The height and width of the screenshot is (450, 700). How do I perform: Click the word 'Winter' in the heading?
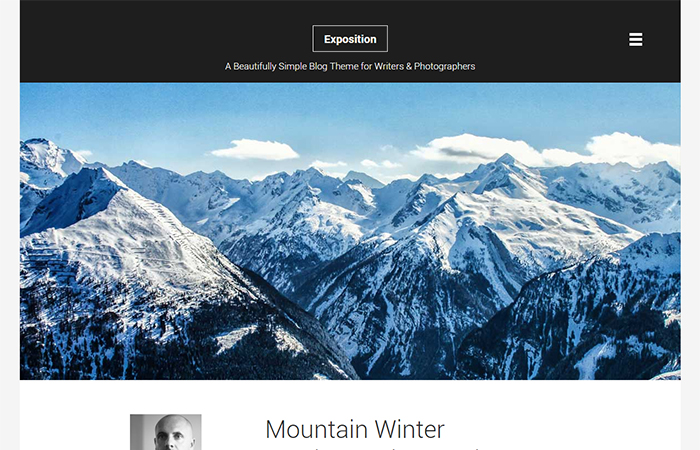[x=409, y=429]
